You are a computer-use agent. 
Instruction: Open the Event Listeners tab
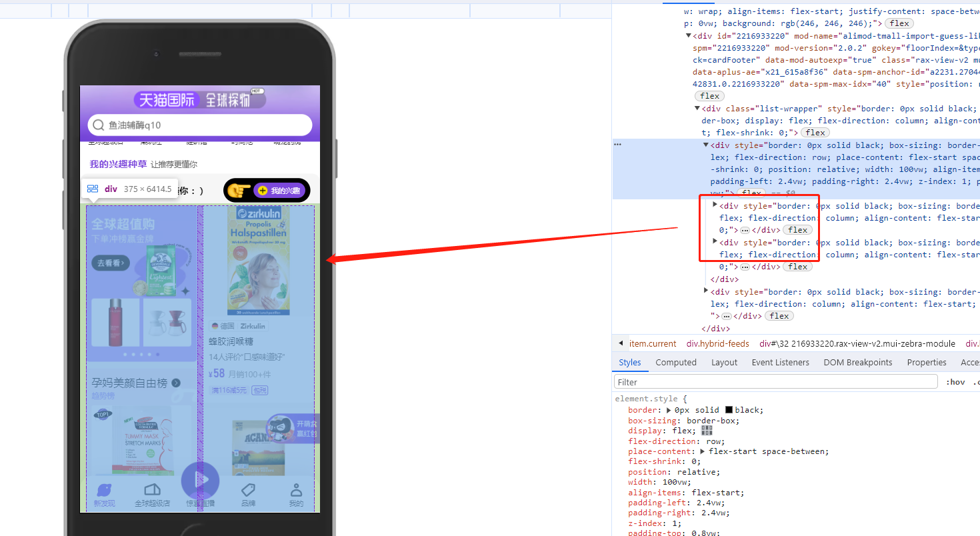point(781,363)
